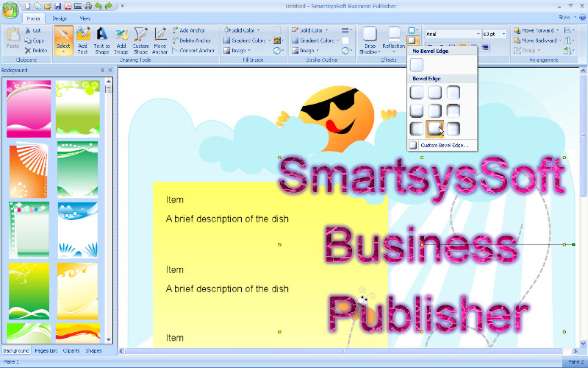588x368 pixels.
Task: Open the Style dropdown menu
Action: [567, 17]
